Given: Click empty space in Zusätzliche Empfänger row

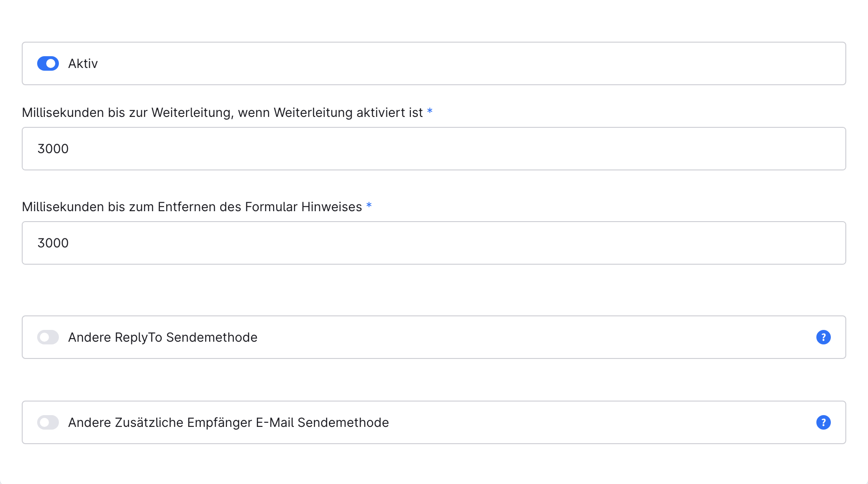Looking at the screenshot, I should [589, 422].
